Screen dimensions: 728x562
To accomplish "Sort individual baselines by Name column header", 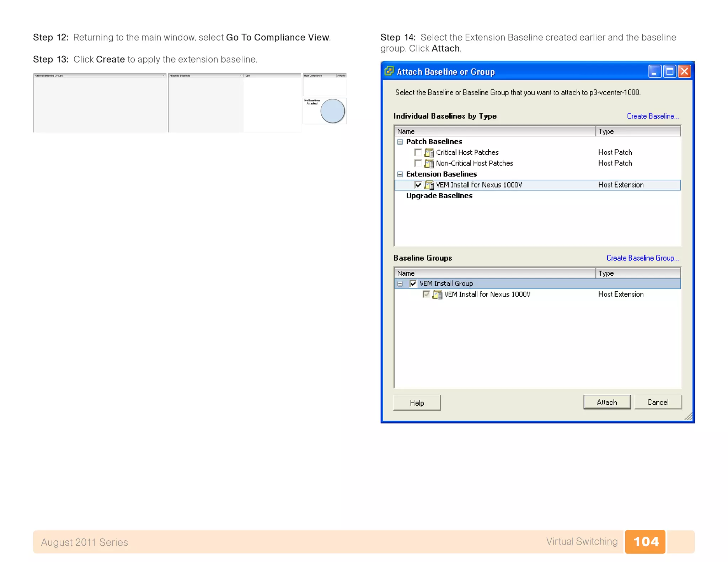I will click(x=495, y=131).
